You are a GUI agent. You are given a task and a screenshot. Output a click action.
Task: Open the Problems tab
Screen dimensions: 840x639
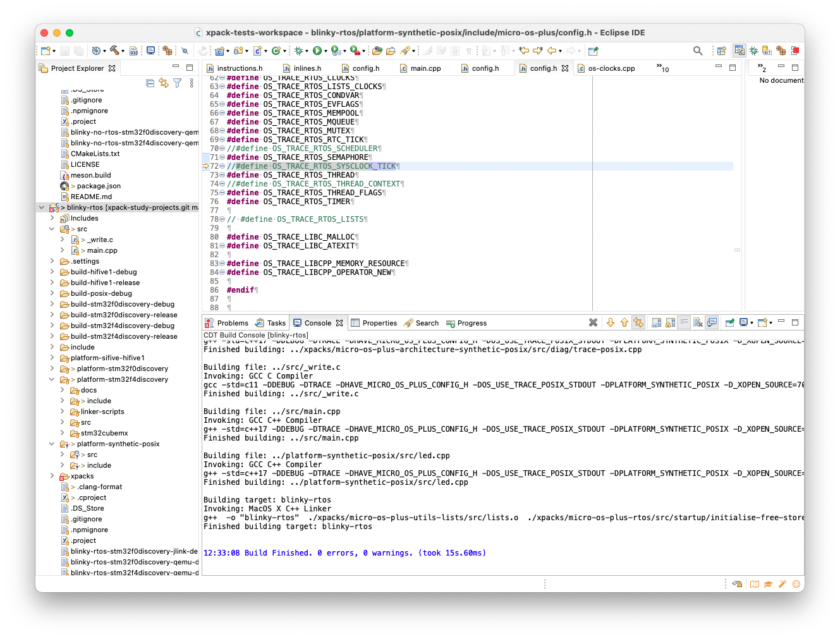(x=232, y=323)
